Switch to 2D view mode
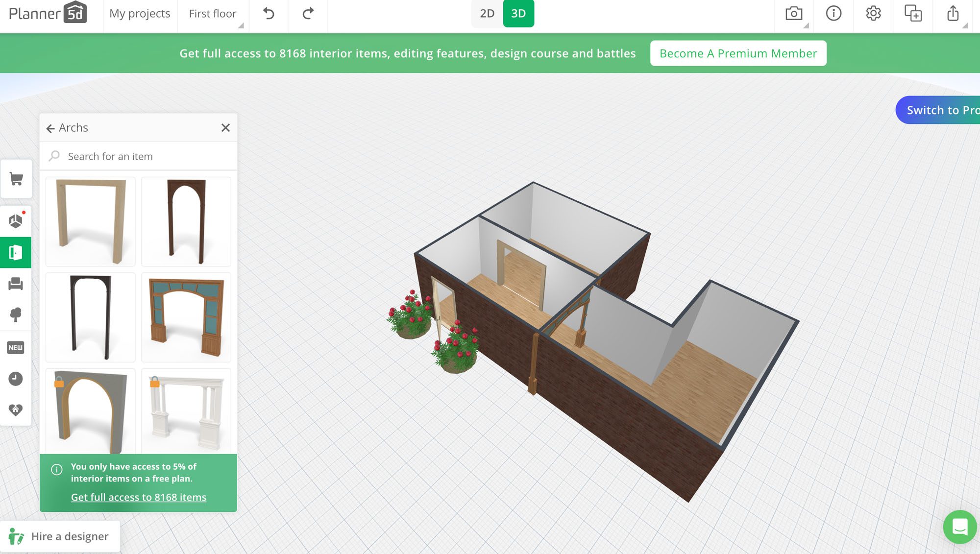The image size is (980, 554). 487,14
